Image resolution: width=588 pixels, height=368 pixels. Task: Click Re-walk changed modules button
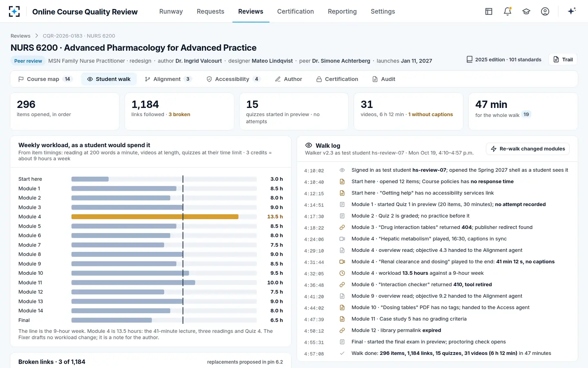(x=528, y=149)
